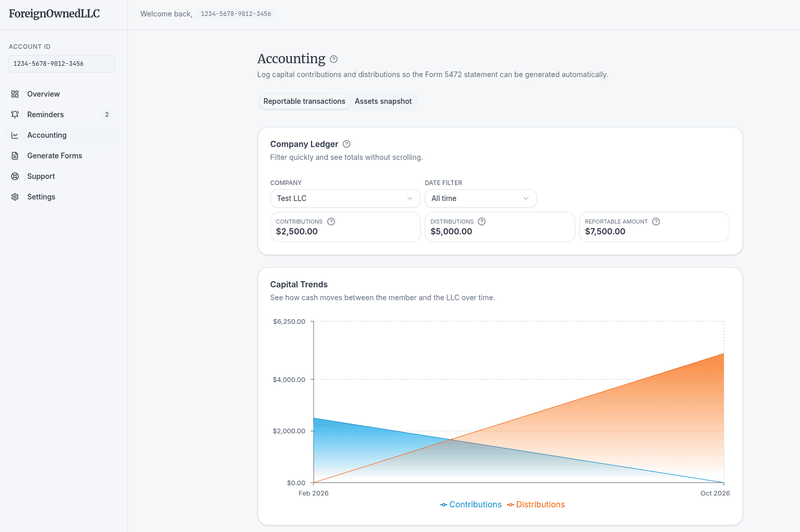The width and height of the screenshot is (800, 532).
Task: Open the Test LLC company dropdown
Action: [345, 198]
